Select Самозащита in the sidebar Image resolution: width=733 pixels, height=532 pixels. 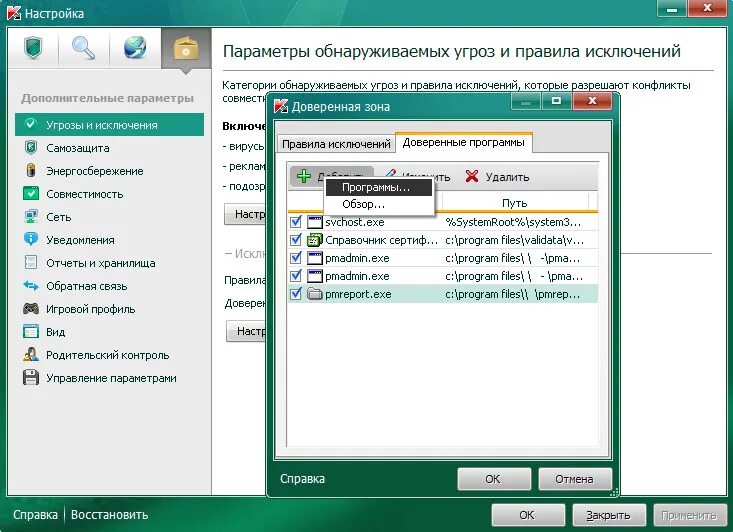[x=109, y=148]
